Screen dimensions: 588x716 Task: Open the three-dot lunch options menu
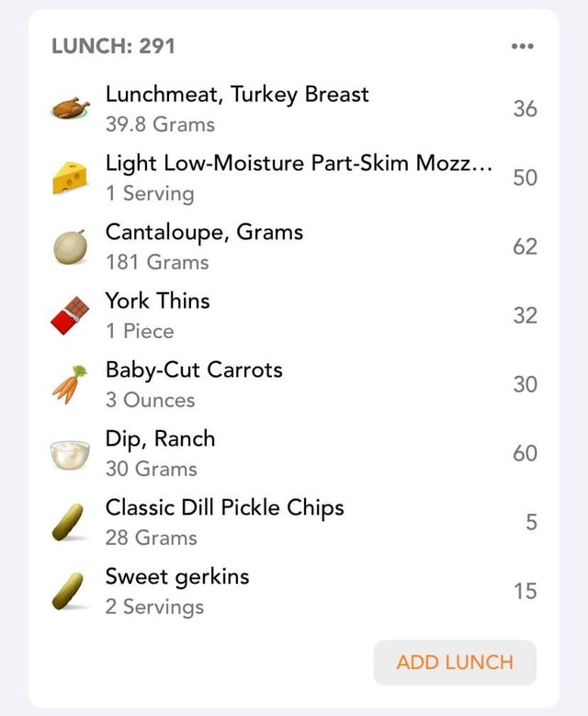(523, 46)
